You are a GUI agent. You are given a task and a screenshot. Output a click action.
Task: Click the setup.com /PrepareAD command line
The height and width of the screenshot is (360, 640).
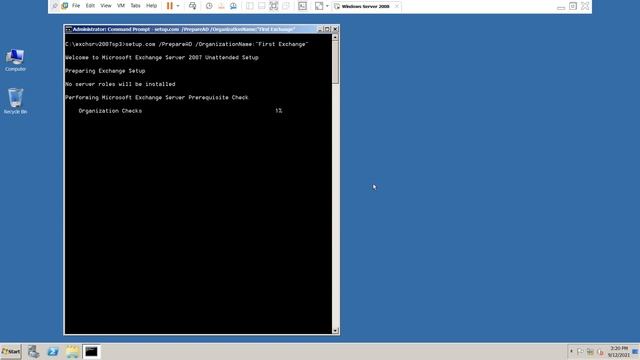pos(187,44)
